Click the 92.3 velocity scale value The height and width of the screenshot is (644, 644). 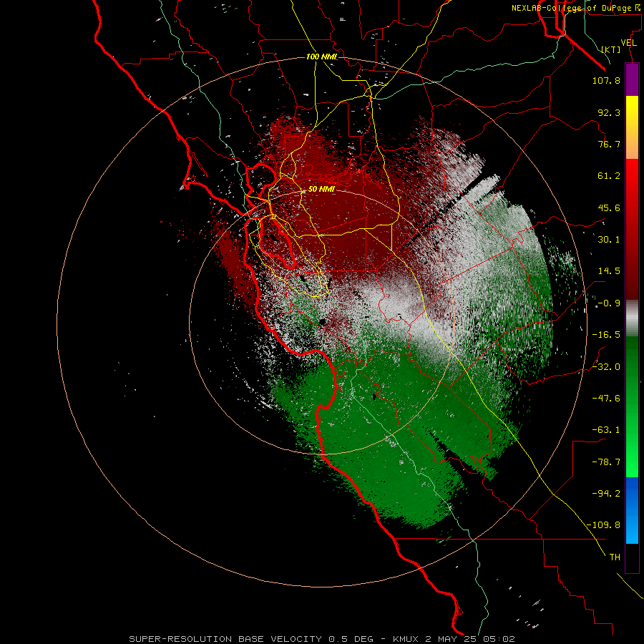coord(609,113)
